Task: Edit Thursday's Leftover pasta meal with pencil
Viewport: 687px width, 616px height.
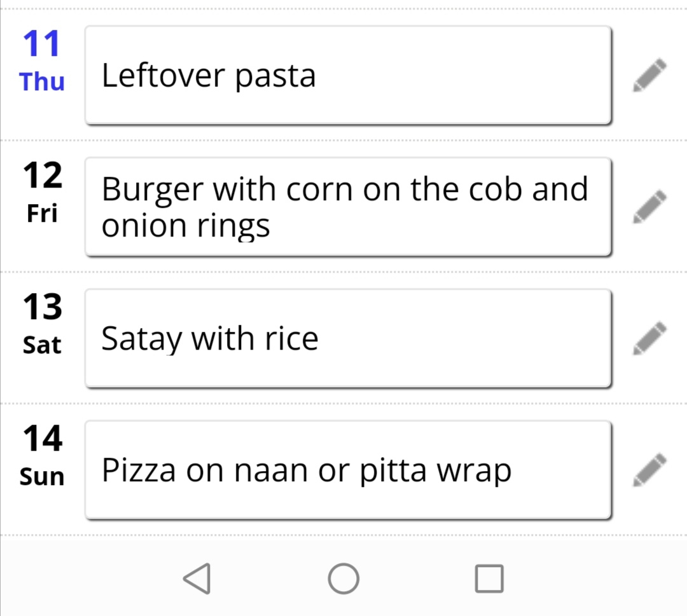Action: 649,75
